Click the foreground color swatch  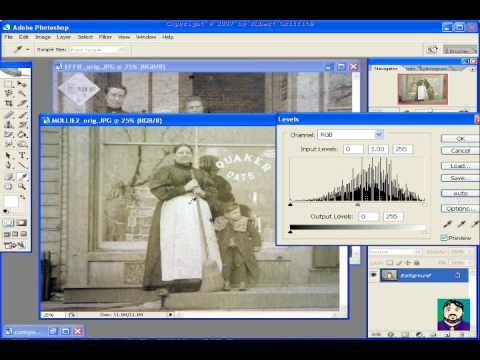pyautogui.click(x=11, y=201)
